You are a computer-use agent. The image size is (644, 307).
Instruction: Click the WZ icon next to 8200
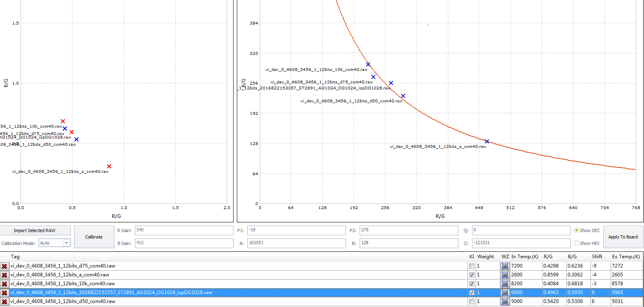pos(505,284)
